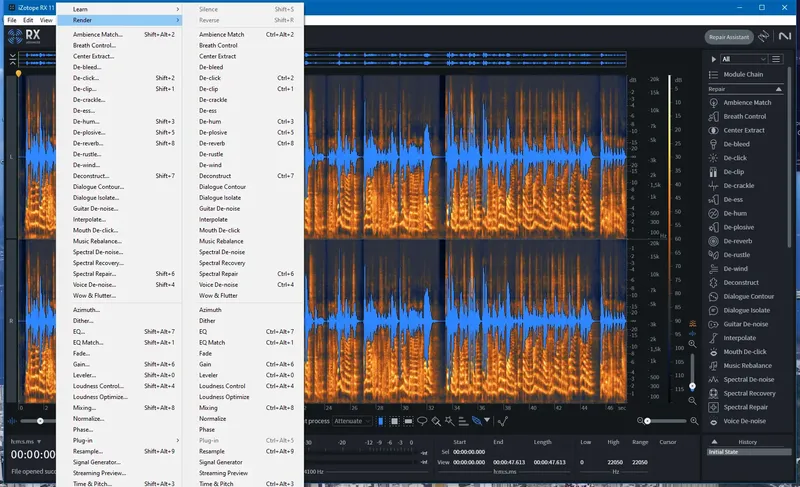Viewport: 800px width, 487px height.
Task: Choose De-reverb in Render submenu
Action: 212,143
